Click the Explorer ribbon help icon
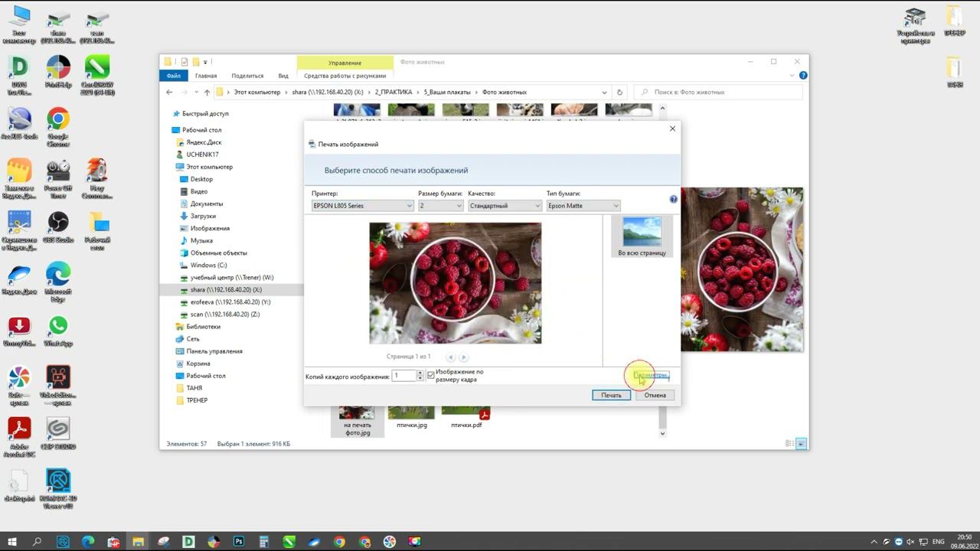Image resolution: width=980 pixels, height=551 pixels. [803, 76]
